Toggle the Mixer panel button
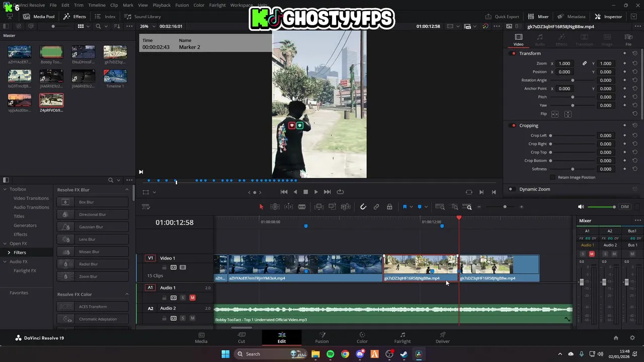644x362 pixels. (538, 17)
